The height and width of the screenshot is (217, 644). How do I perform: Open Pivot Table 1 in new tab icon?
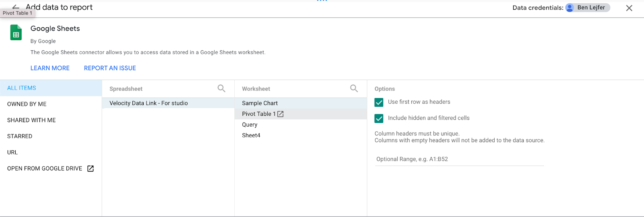(x=281, y=114)
